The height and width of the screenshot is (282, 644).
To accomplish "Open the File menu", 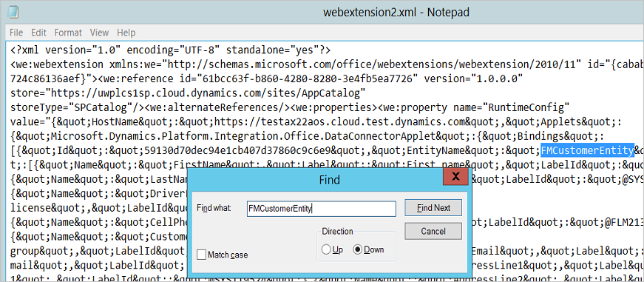I will (x=16, y=33).
